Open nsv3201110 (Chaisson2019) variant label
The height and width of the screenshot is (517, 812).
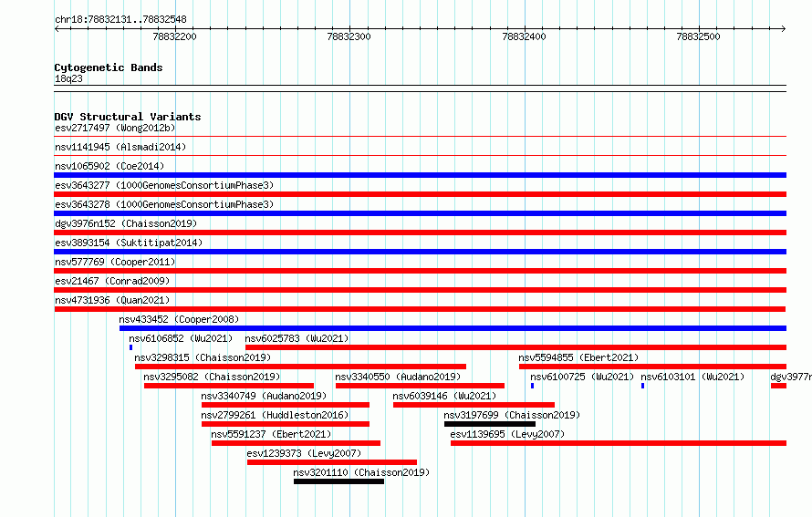361,472
